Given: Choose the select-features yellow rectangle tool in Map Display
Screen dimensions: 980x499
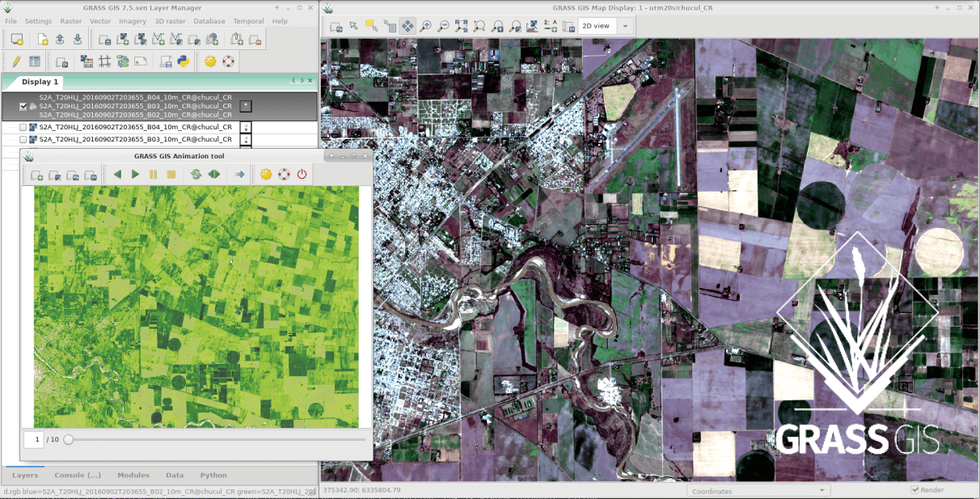Looking at the screenshot, I should click(371, 26).
